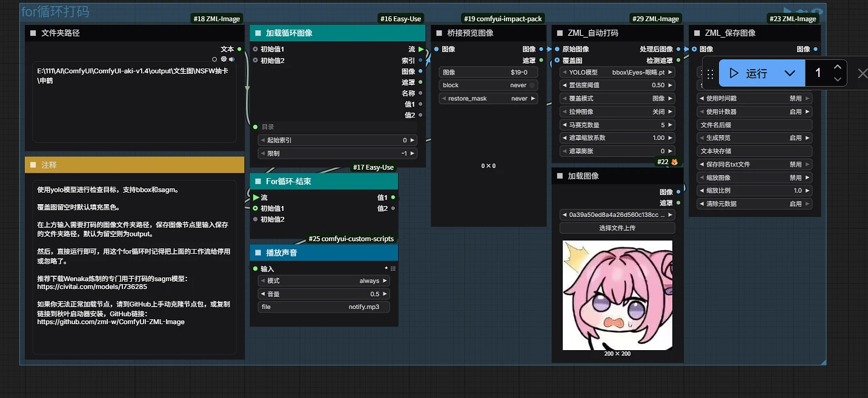Click the 文本 output port of 文件夹路径
Screen dimensions: 868x398
tap(239, 49)
